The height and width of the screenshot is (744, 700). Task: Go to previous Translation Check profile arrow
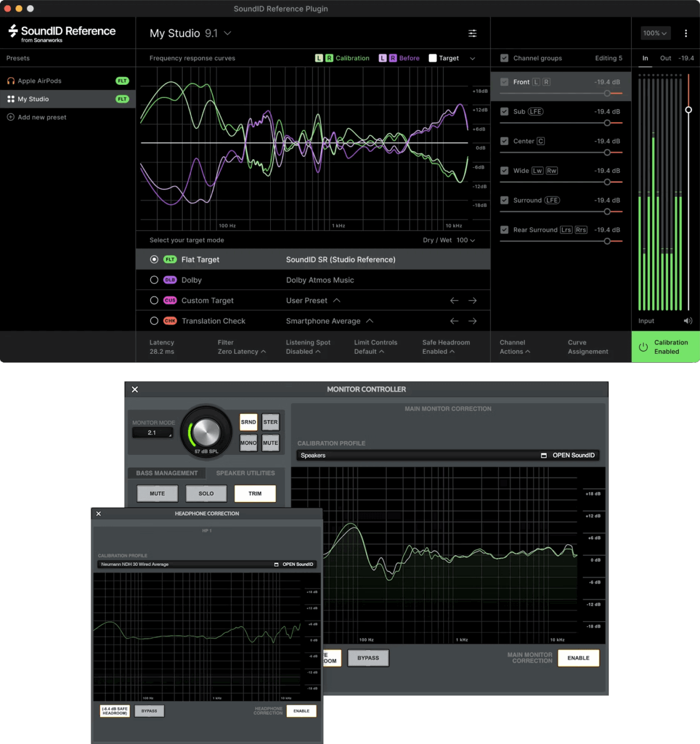point(454,321)
